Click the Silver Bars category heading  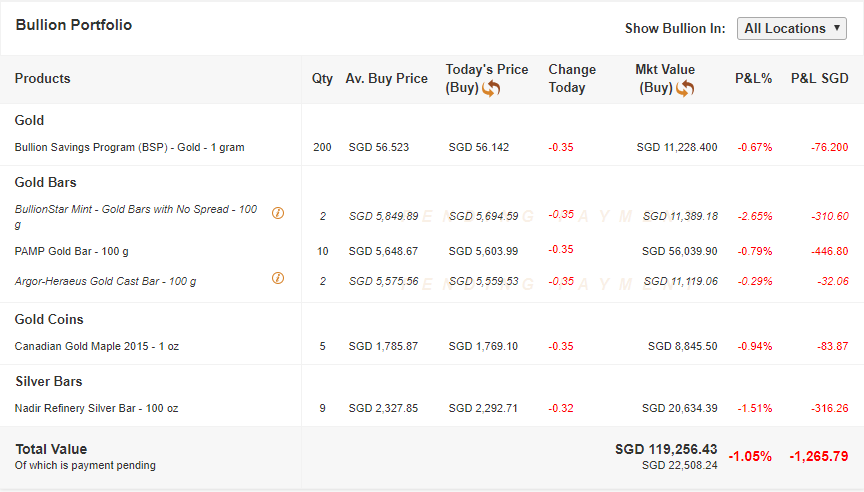click(x=48, y=381)
